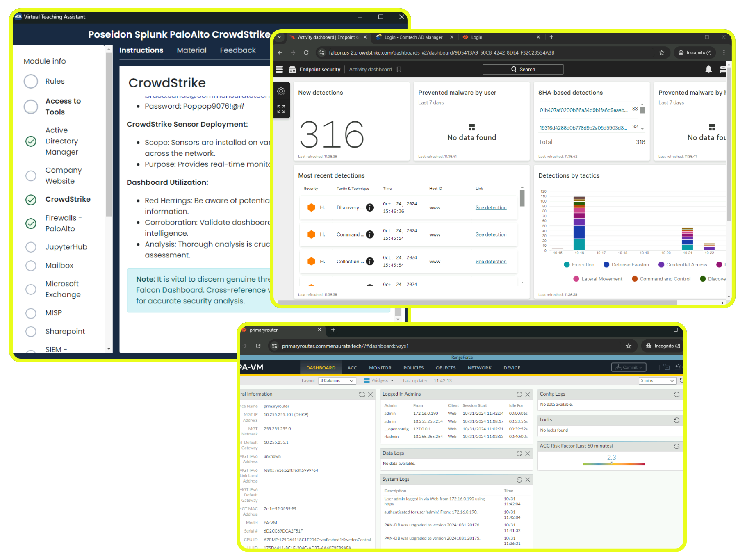Viewport: 747px width, 560px height.
Task: Close General Information widget
Action: [x=371, y=394]
